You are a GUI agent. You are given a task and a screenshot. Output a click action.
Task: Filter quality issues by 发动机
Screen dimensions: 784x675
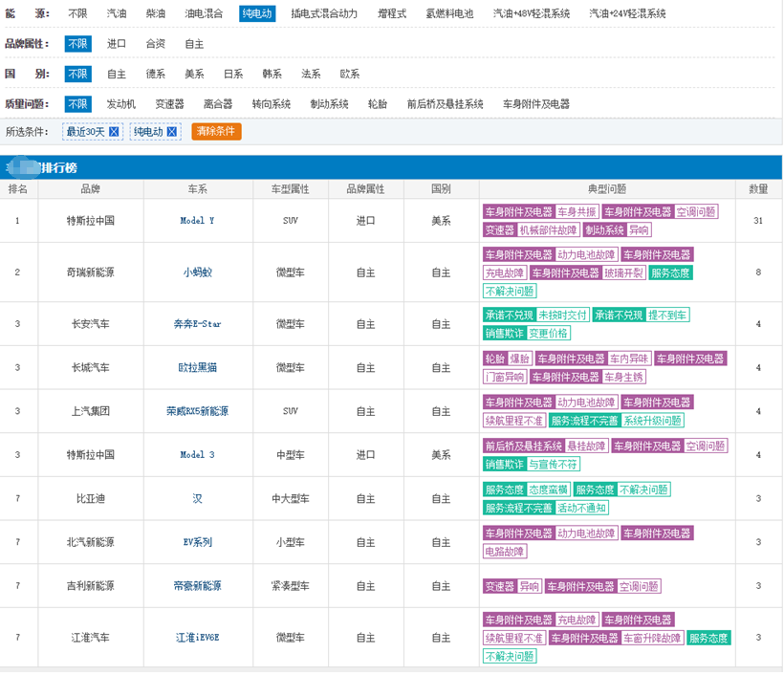click(121, 104)
